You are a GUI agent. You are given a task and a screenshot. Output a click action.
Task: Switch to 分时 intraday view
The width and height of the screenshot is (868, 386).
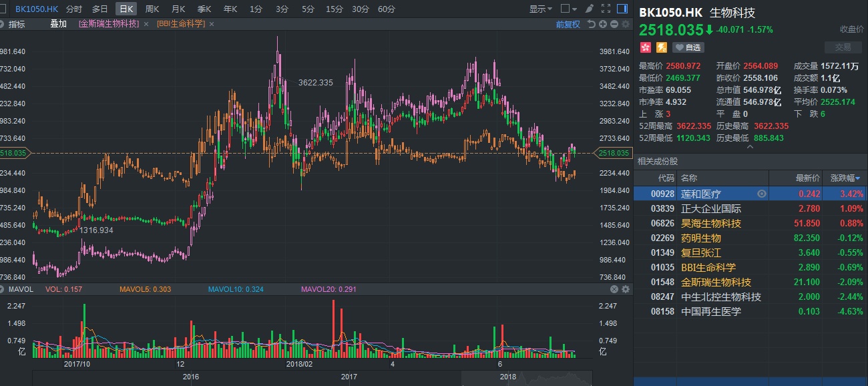[x=74, y=9]
